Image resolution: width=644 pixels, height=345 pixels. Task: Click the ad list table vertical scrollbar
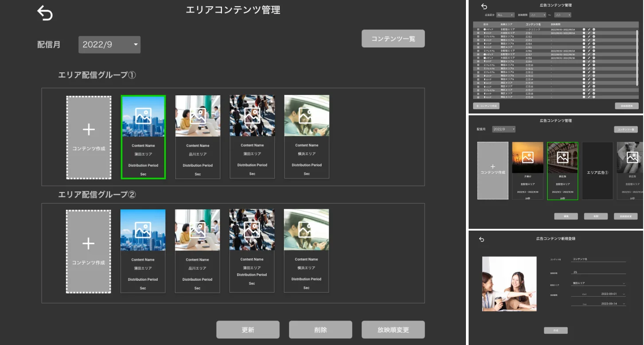637,58
